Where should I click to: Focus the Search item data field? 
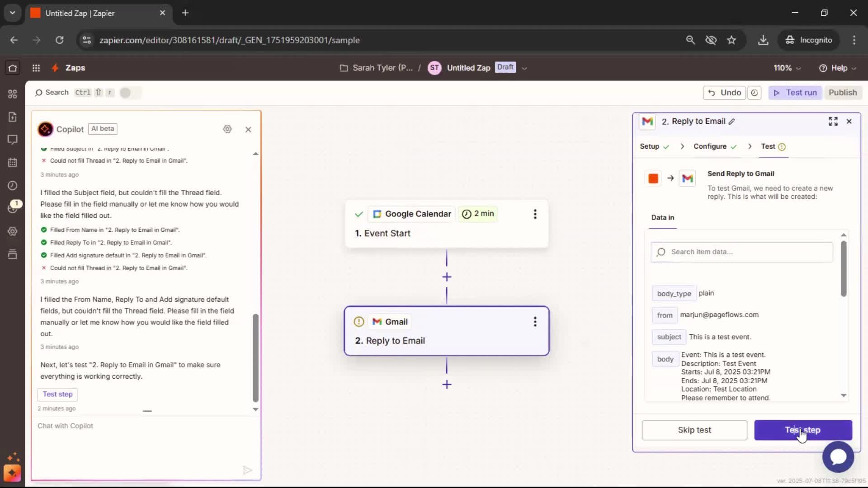click(x=741, y=252)
